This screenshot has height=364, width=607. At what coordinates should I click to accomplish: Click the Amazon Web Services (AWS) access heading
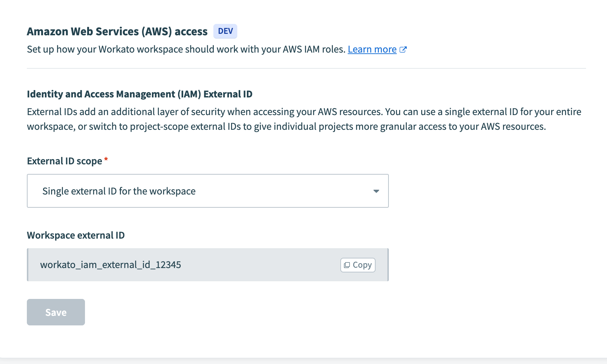pos(117,32)
